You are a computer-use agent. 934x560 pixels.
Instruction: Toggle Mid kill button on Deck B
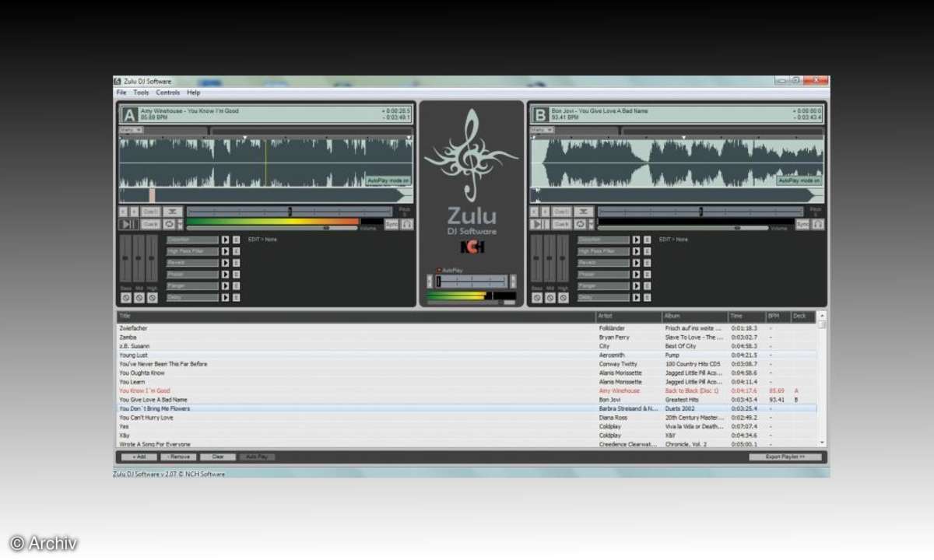550,298
